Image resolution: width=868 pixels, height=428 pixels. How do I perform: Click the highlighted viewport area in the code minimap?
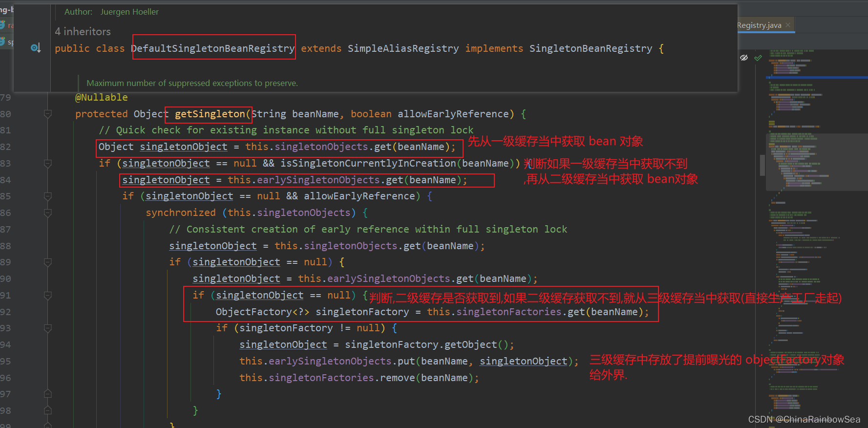[x=817, y=162]
